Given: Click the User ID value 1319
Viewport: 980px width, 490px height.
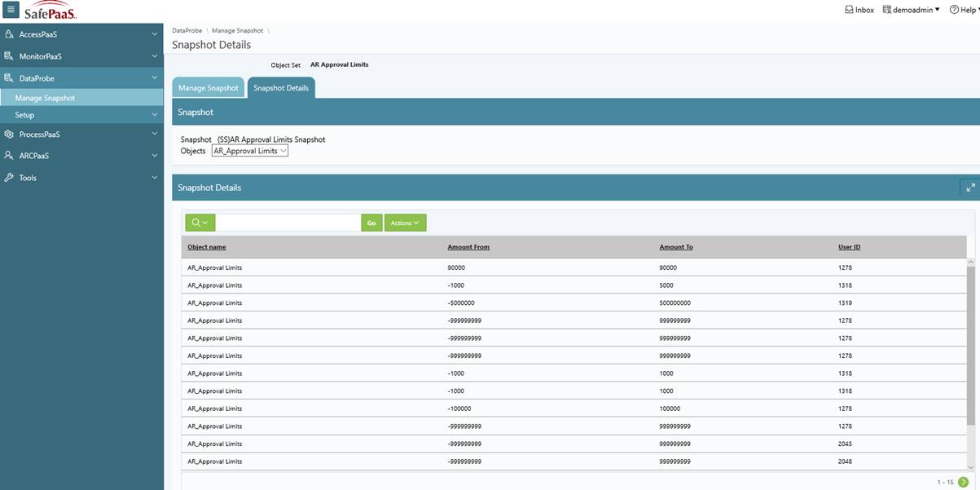Looking at the screenshot, I should [845, 302].
